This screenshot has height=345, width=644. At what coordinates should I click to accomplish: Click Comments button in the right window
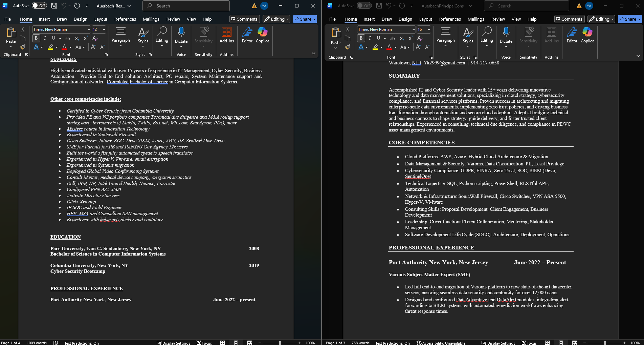[x=569, y=19]
